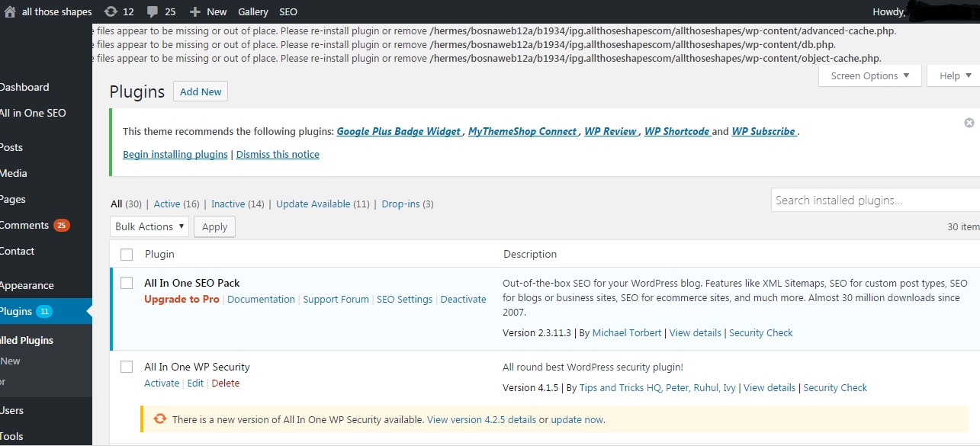Tick the select-all Plugin header checkbox

click(127, 255)
